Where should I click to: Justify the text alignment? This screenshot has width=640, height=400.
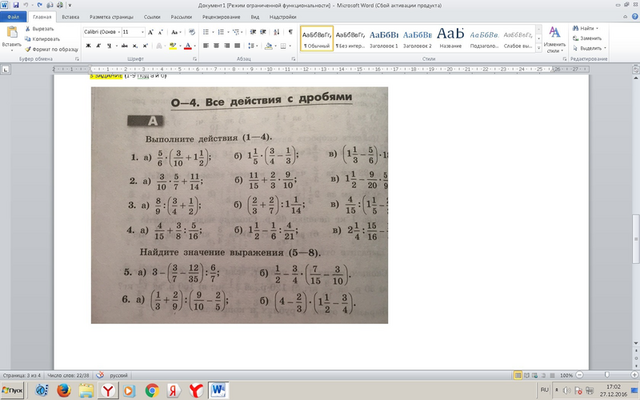[x=237, y=46]
